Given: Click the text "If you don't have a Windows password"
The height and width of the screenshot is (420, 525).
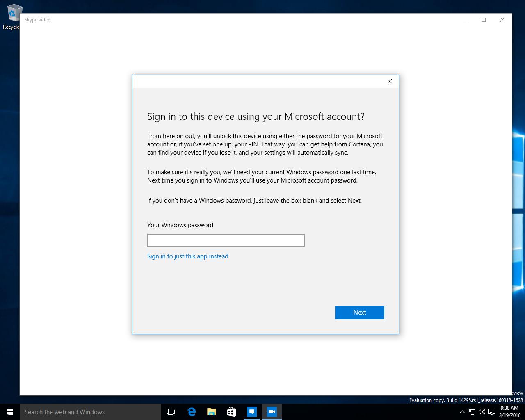Looking at the screenshot, I should coord(199,201).
